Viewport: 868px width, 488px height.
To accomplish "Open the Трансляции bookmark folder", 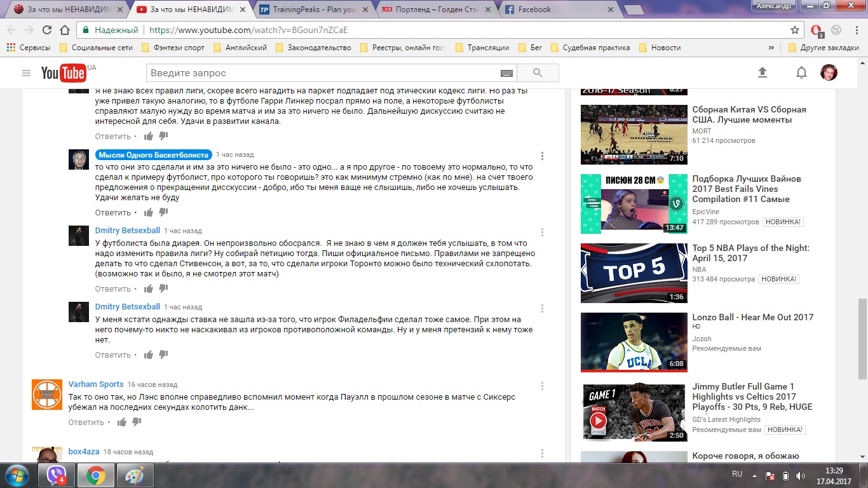I will tap(482, 48).
